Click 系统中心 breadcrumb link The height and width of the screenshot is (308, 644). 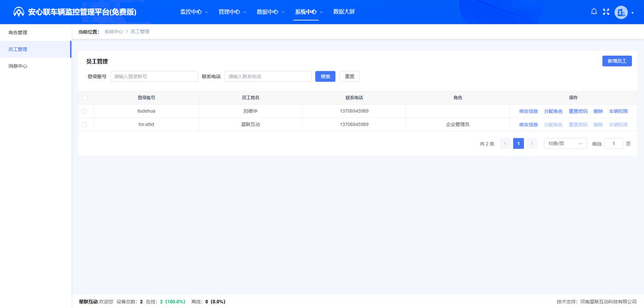point(114,32)
